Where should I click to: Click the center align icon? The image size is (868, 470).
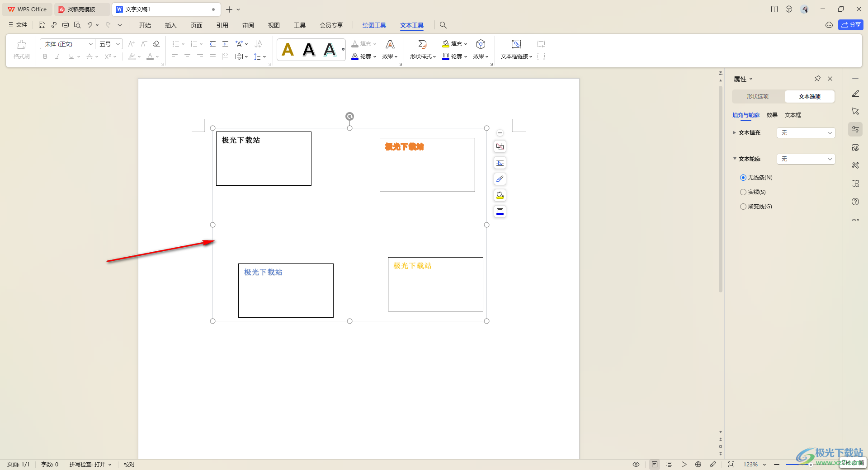187,56
